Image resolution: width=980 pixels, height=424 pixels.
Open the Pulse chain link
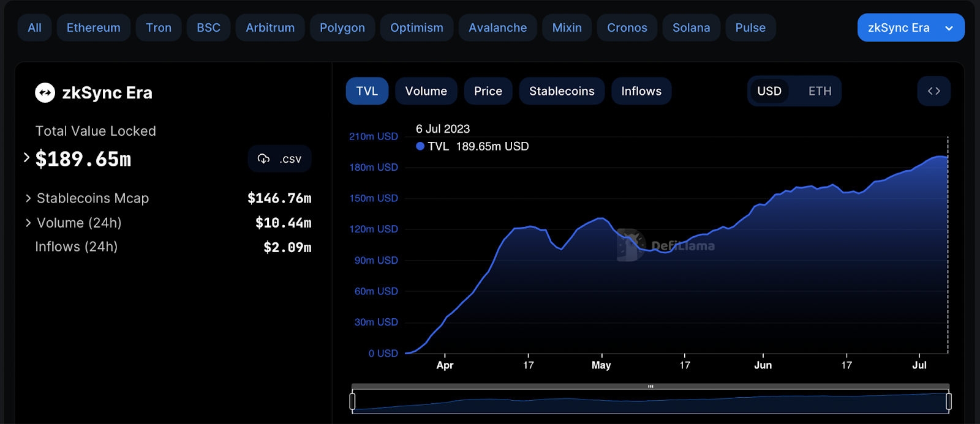(750, 28)
